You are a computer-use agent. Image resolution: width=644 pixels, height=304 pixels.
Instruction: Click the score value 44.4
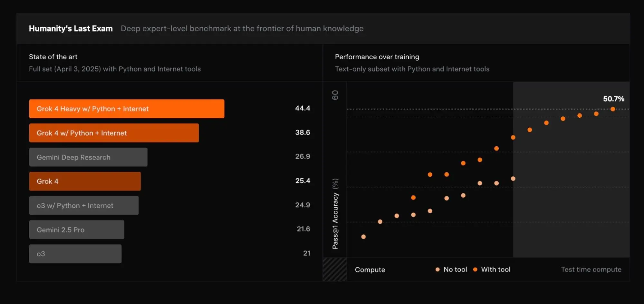pos(303,108)
